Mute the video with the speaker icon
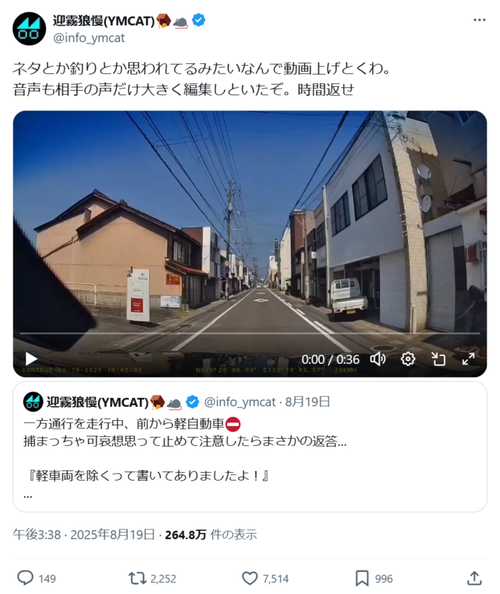Screen dimensions: 500x594 point(378,359)
